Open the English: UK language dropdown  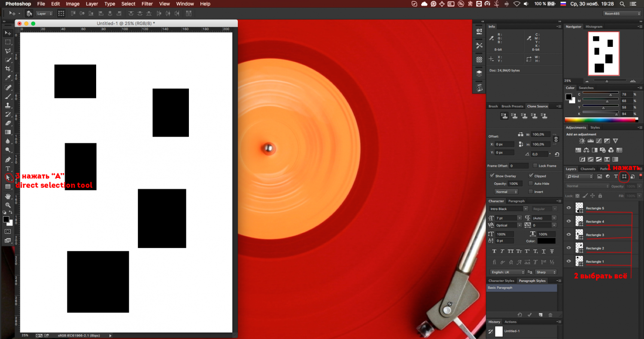pyautogui.click(x=507, y=272)
